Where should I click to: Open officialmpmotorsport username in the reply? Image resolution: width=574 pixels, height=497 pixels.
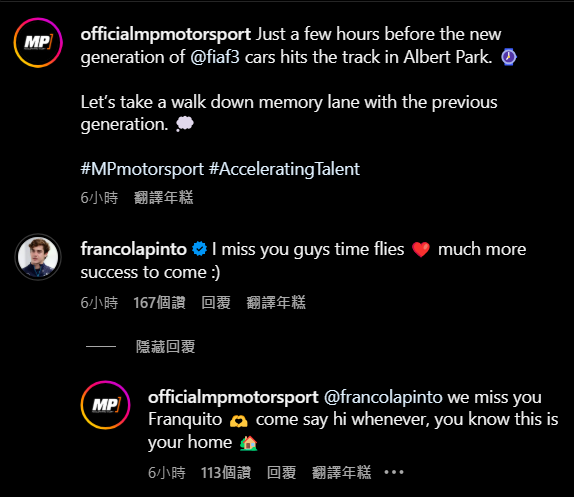point(233,397)
